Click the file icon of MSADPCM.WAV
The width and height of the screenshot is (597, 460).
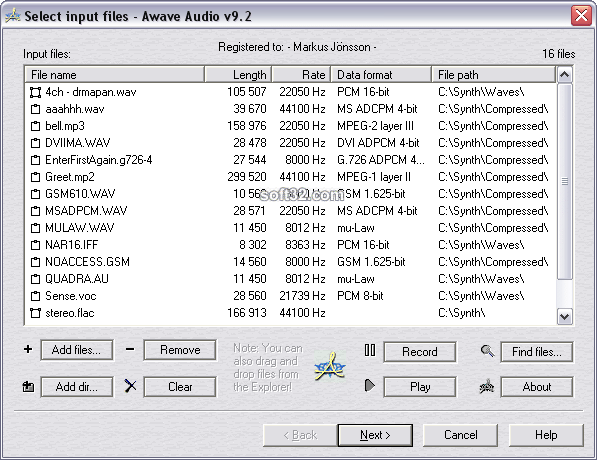tap(35, 211)
